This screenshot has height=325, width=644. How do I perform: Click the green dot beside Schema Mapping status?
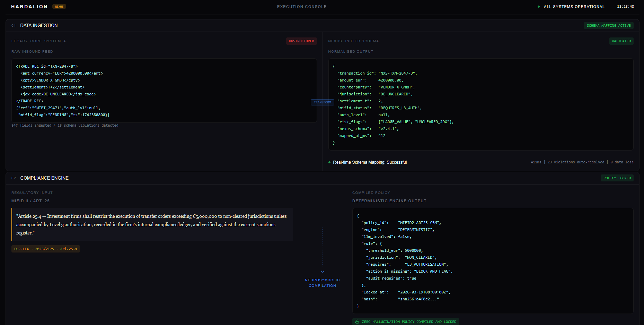(x=329, y=162)
